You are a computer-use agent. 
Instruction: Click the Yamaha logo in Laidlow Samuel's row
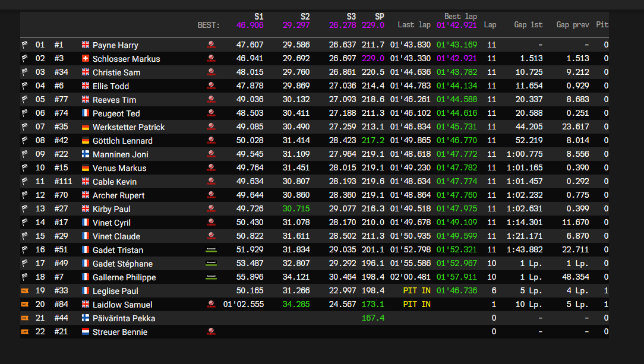(211, 305)
